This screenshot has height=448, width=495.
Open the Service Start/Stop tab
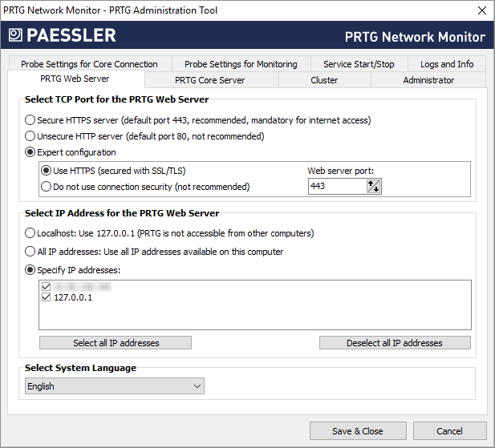(359, 64)
